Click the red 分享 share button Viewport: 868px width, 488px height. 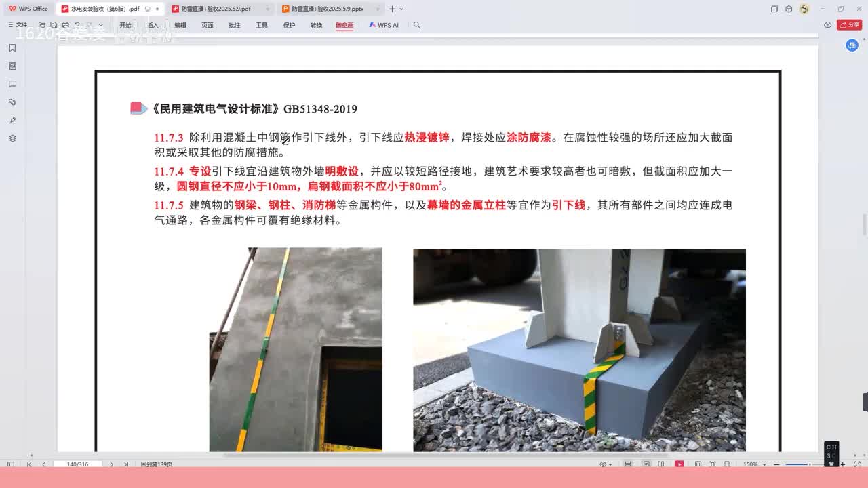(x=850, y=25)
